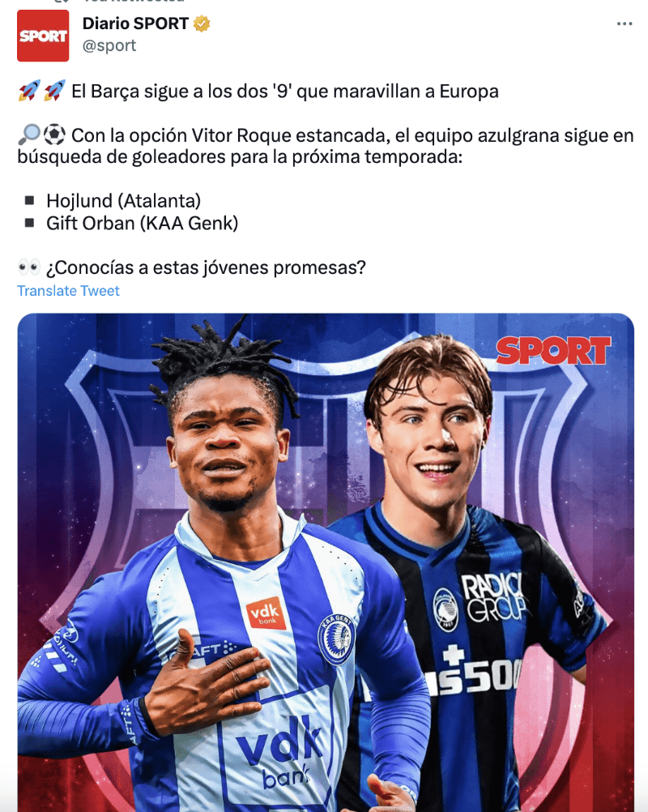Image resolution: width=648 pixels, height=812 pixels.
Task: Click the KAA Gent crest on the striped jersey
Action: 336,639
